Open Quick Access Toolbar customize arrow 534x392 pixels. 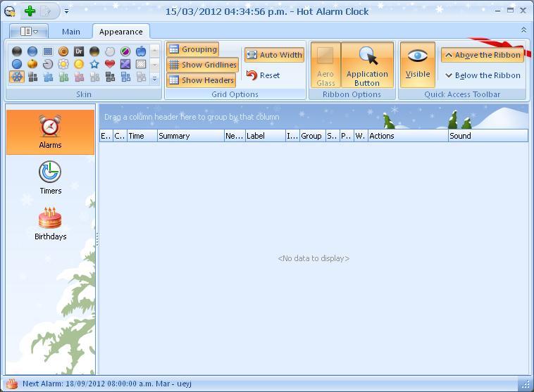click(x=67, y=11)
